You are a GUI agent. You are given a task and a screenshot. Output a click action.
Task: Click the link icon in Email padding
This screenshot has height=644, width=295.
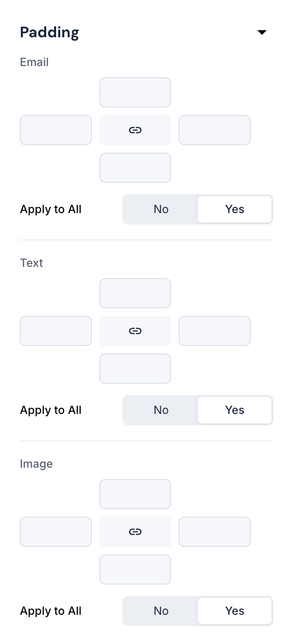point(135,130)
